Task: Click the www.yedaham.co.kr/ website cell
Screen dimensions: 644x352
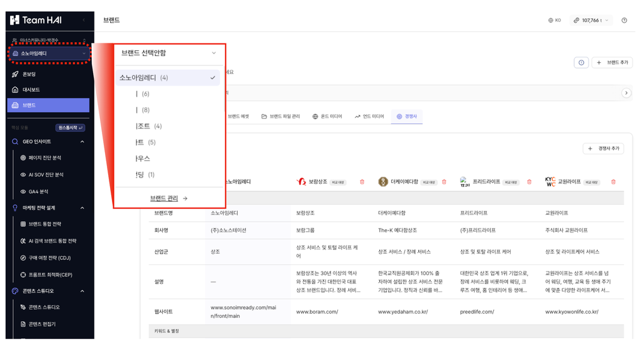Action: pyautogui.click(x=403, y=312)
